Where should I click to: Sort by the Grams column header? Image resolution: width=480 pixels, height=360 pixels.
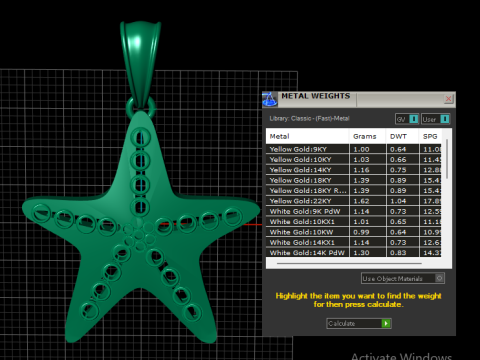pos(367,136)
